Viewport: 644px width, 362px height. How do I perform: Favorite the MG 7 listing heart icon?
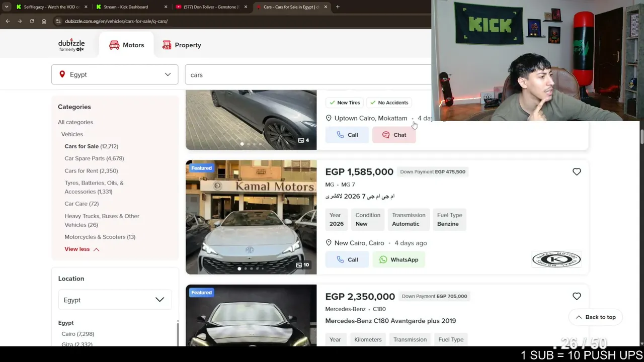577,172
